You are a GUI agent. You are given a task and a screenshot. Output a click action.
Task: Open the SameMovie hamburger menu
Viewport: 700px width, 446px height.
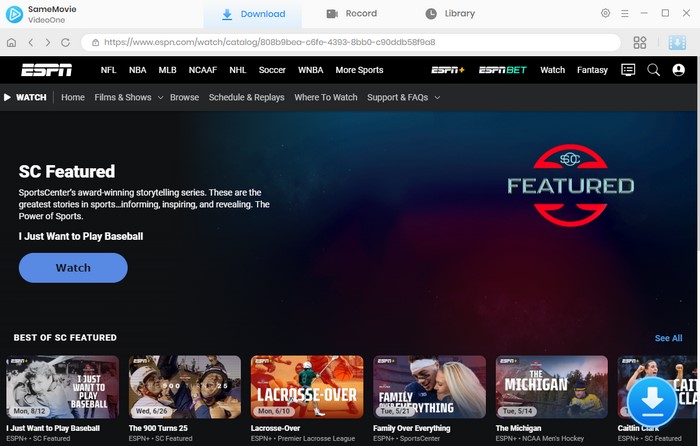(625, 14)
